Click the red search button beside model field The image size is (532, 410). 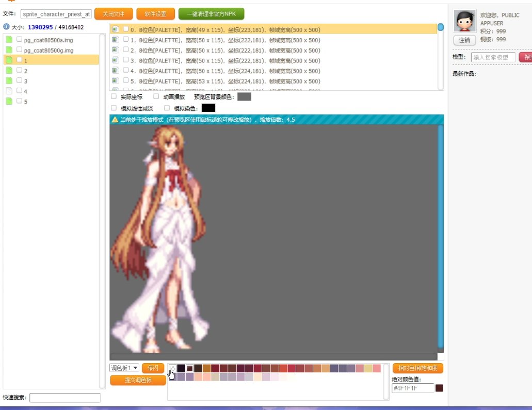526,57
